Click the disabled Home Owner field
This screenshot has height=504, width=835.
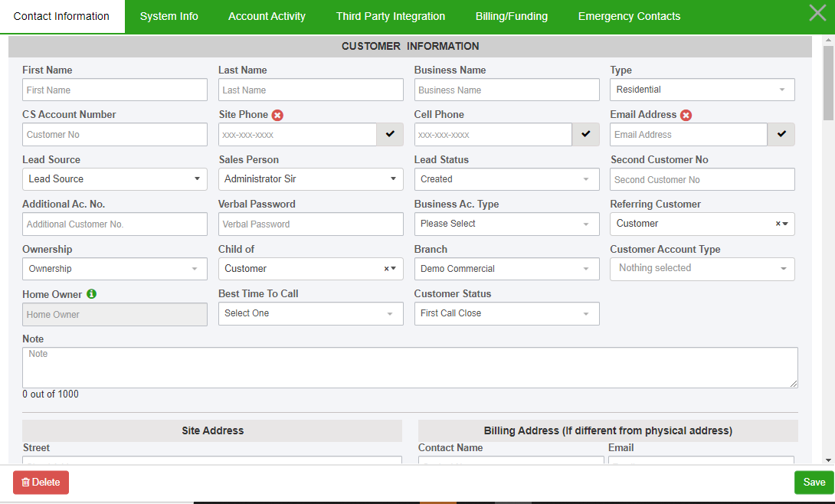click(x=114, y=315)
